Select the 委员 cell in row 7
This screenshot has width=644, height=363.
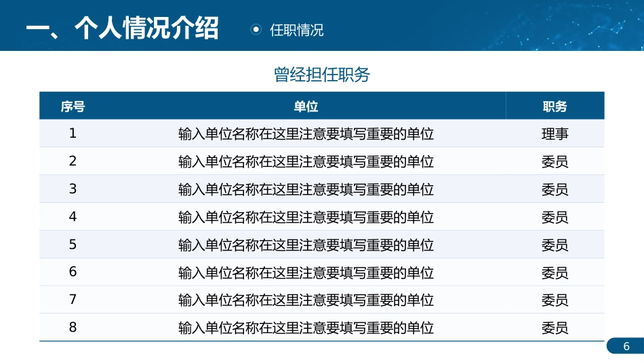[555, 300]
